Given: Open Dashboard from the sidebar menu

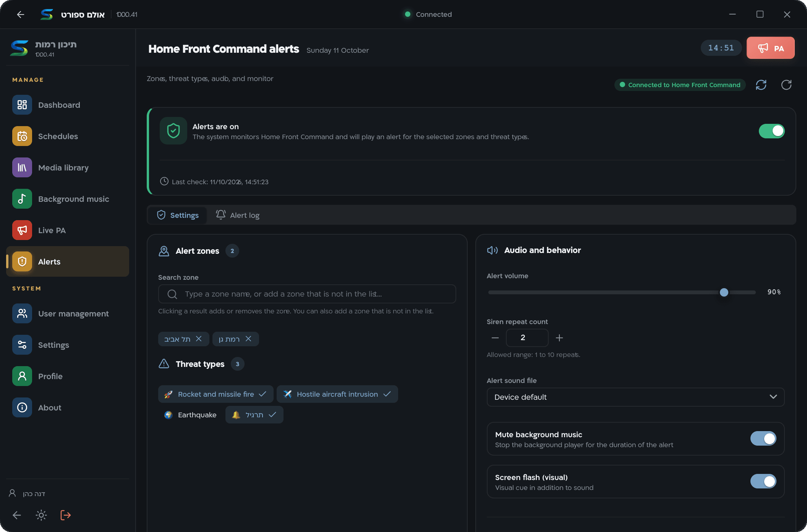Looking at the screenshot, I should coord(68,105).
